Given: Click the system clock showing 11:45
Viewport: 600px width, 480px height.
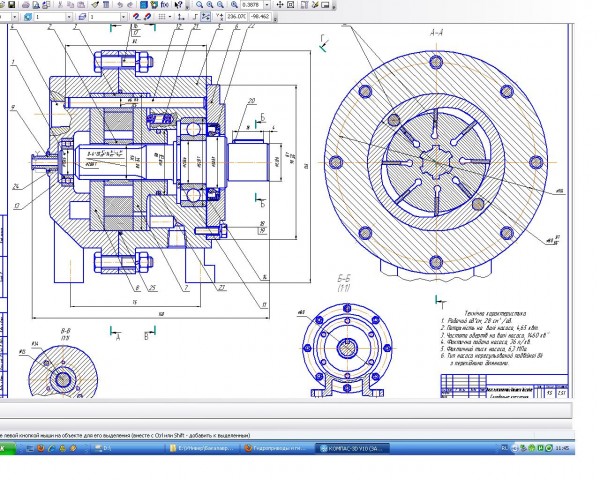Looking at the screenshot, I should 562,448.
